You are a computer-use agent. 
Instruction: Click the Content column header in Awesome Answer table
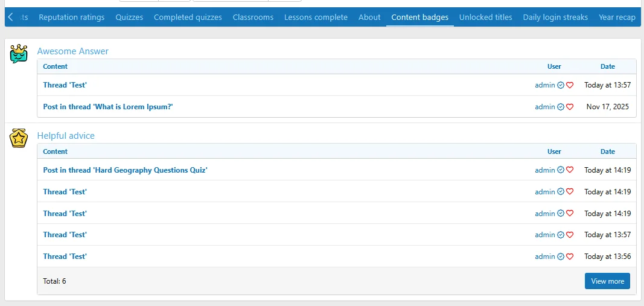pyautogui.click(x=55, y=66)
